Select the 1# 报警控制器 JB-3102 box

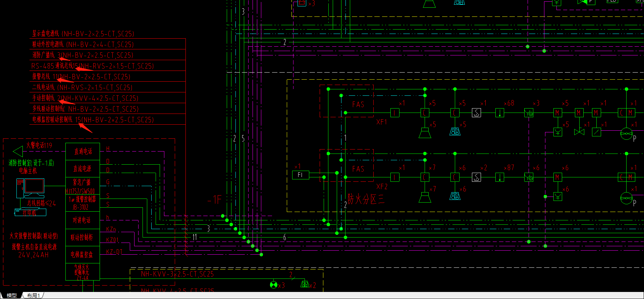pos(83,203)
